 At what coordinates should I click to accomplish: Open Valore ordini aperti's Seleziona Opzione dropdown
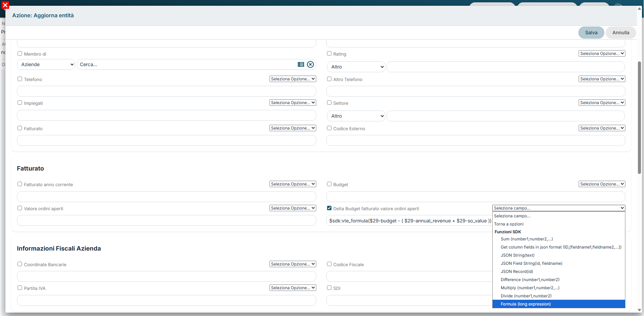(x=293, y=208)
